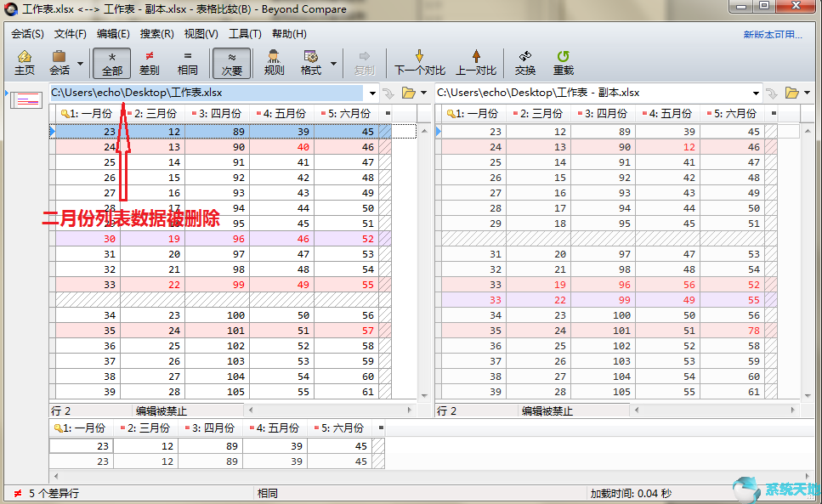Viewport: 822px width, 504px height.
Task: Click the 加载时间: 0.04 秒 status text
Action: (631, 494)
